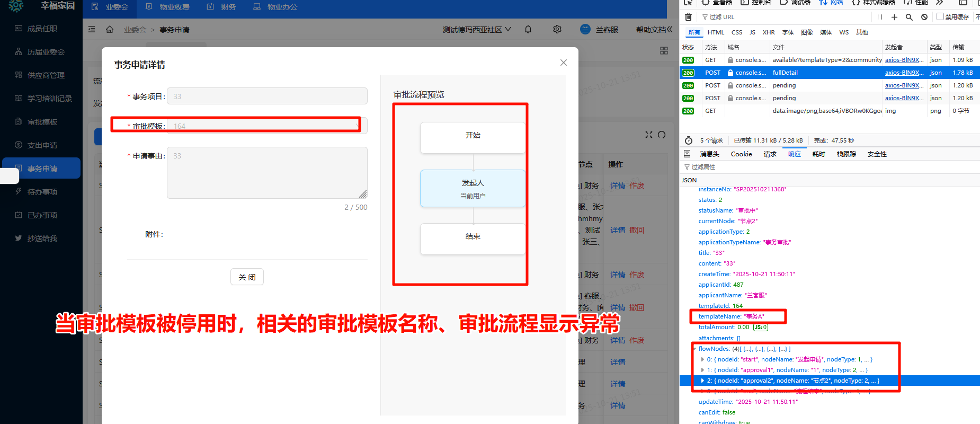Image resolution: width=980 pixels, height=424 pixels.
Task: Switch to 业委会 top navigation tab
Action: pos(110,7)
